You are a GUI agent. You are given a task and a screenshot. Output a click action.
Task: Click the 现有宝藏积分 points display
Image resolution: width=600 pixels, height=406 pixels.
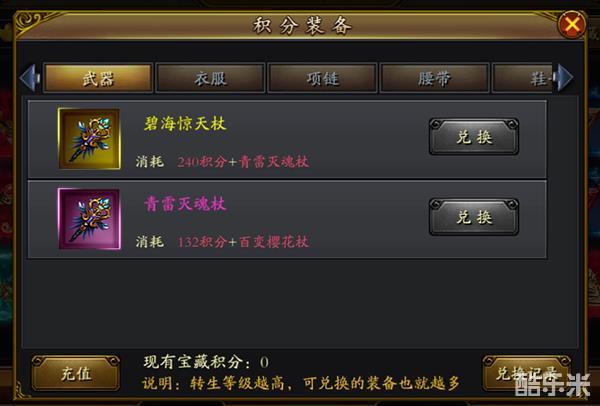pos(206,362)
